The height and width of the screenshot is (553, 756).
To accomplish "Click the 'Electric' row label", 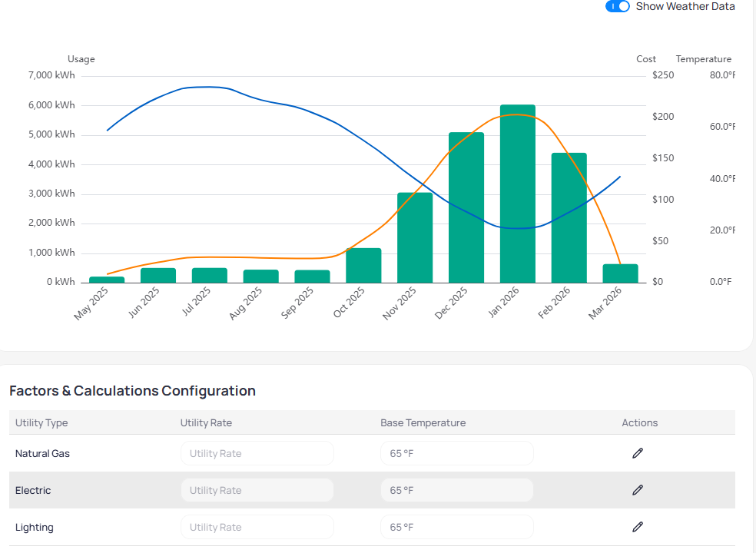I will 33,490.
